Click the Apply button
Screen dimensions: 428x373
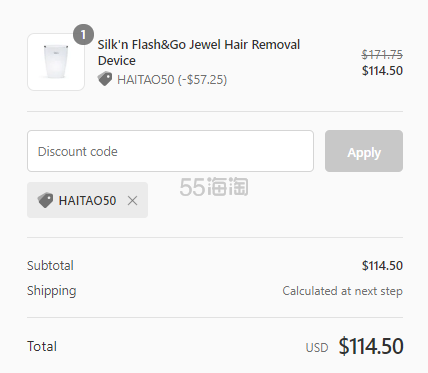tap(364, 151)
